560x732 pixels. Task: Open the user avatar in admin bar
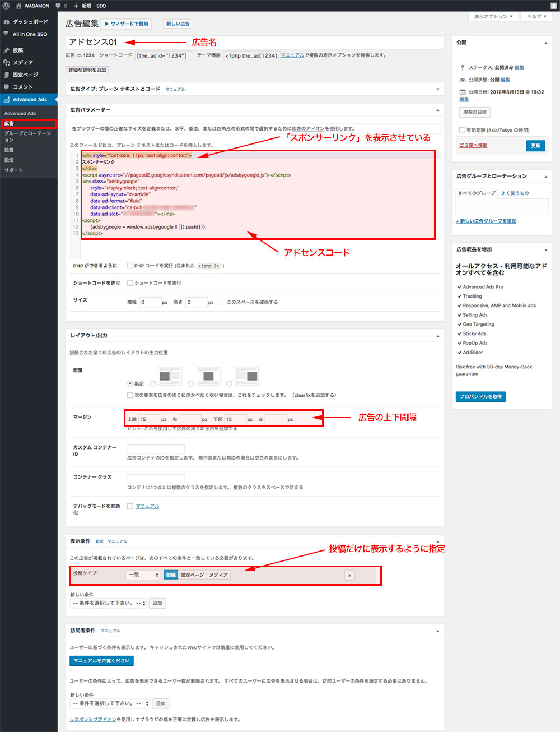pyautogui.click(x=554, y=6)
